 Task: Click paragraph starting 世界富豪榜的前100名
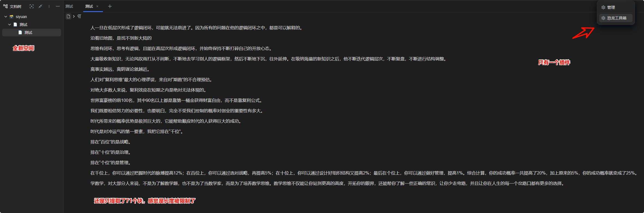(177, 100)
